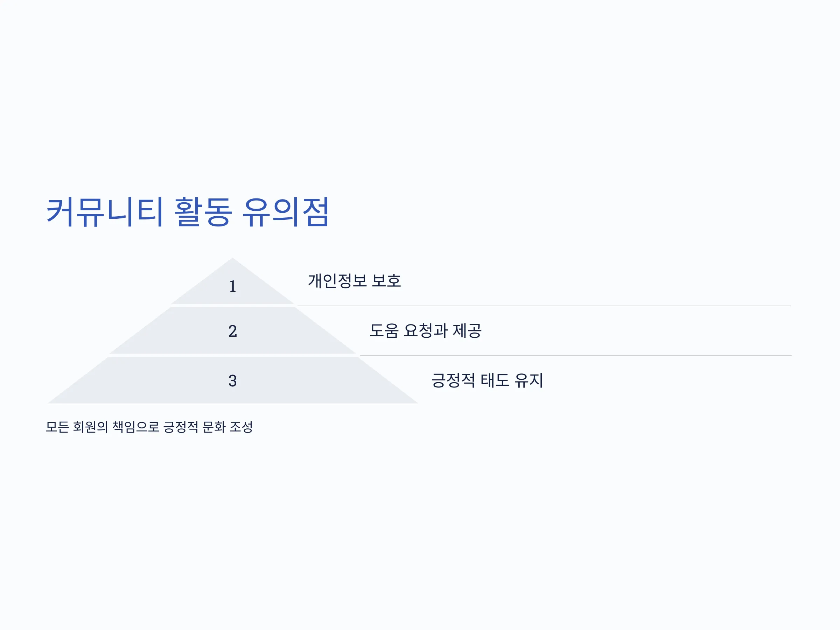Select number 3 in the bottom pyramid tier
This screenshot has width=840, height=630.
[x=233, y=380]
